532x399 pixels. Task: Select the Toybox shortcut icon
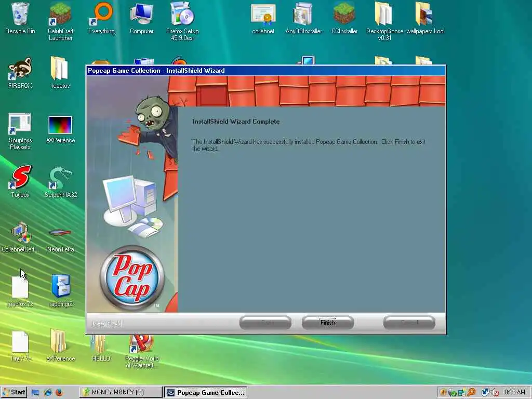point(20,181)
